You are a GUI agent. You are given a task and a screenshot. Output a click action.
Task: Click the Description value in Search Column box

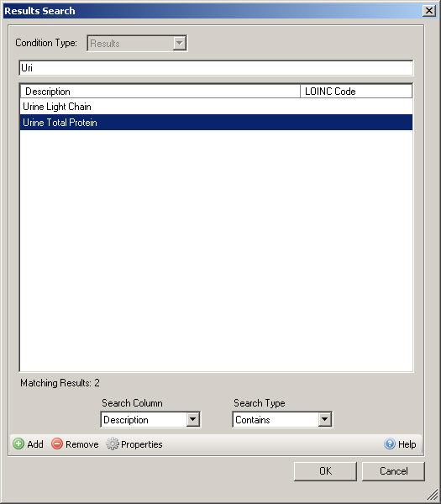126,420
